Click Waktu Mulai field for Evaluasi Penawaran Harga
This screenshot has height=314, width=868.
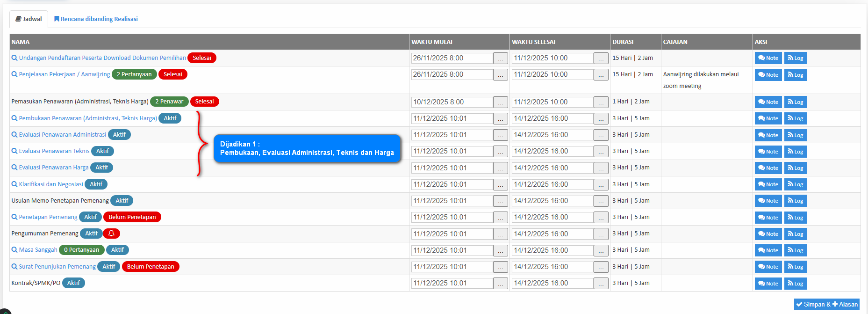click(x=452, y=168)
